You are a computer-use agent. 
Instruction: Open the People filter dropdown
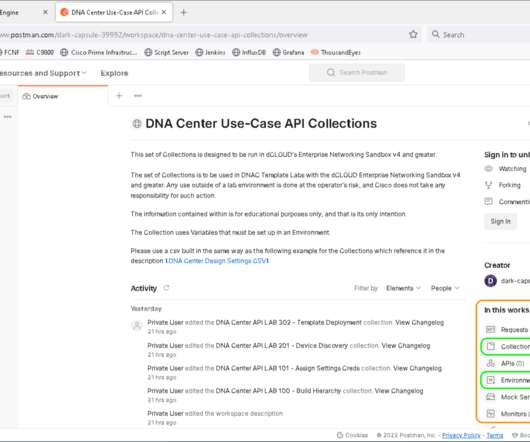click(445, 288)
